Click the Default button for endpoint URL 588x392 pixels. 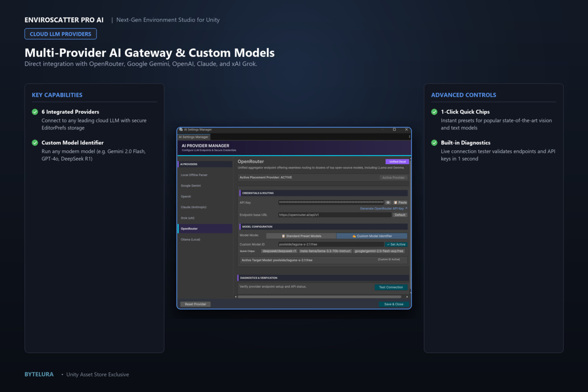(400, 215)
